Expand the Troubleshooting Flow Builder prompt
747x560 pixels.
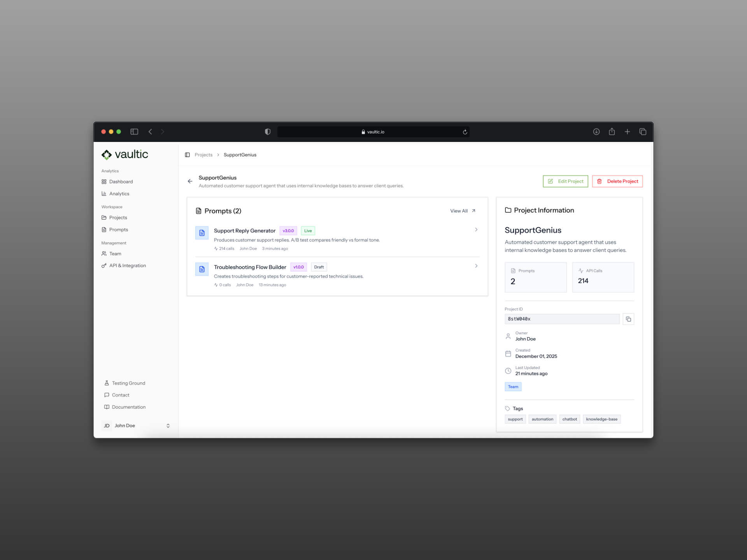pyautogui.click(x=476, y=266)
